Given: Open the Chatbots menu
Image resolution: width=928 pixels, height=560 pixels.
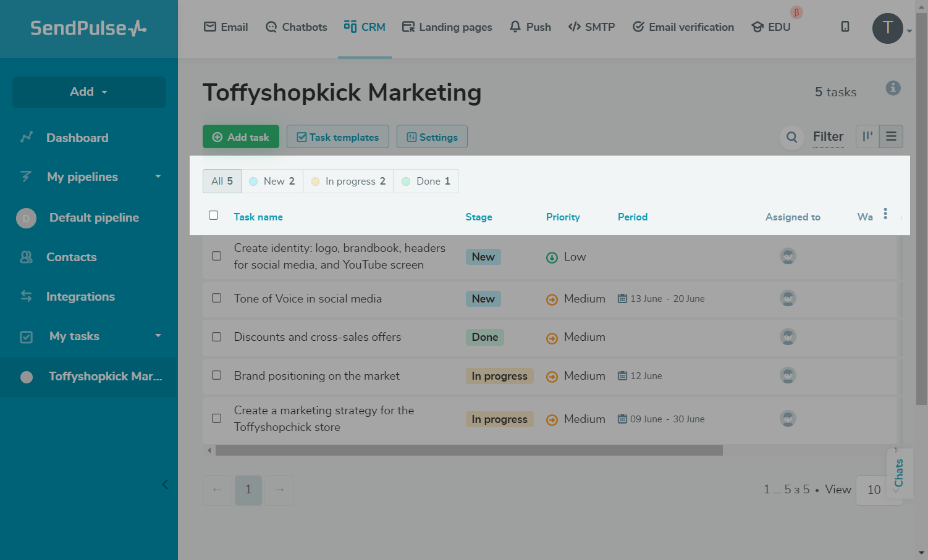Looking at the screenshot, I should coord(296,27).
